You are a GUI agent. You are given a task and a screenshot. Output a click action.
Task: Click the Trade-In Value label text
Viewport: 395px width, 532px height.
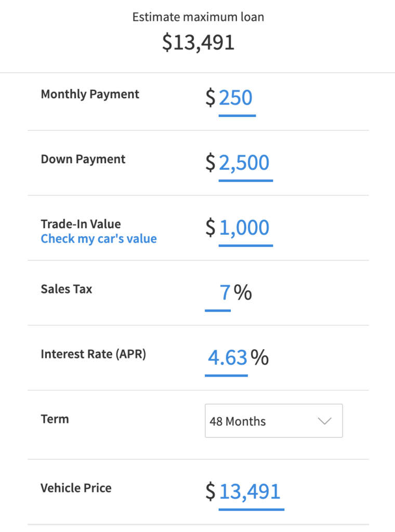[x=81, y=224]
